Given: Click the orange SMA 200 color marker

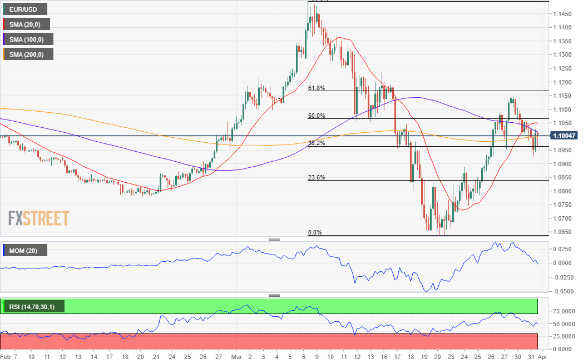Looking at the screenshot, I should click(x=4, y=54).
